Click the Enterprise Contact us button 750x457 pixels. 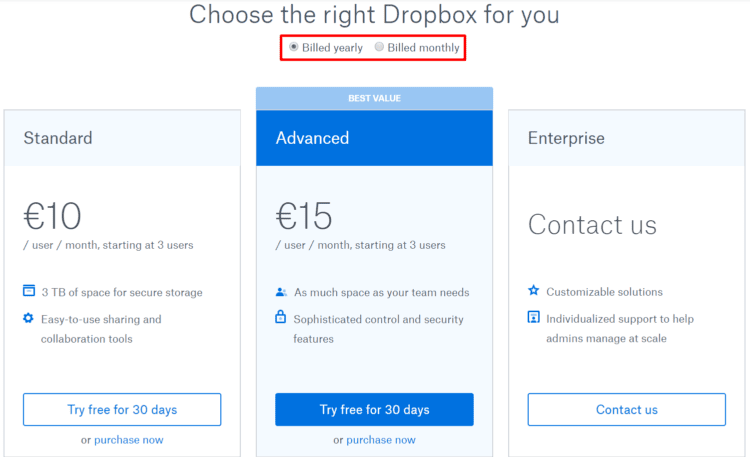coord(627,410)
